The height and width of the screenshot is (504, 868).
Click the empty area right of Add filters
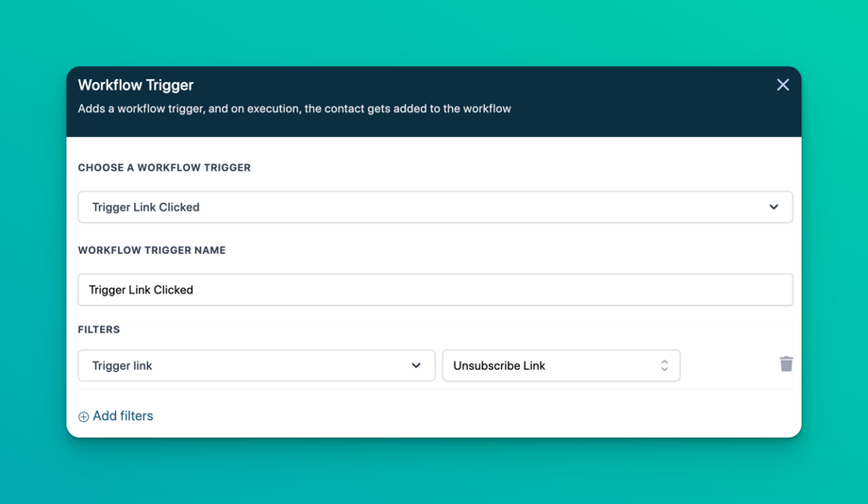tap(472, 416)
